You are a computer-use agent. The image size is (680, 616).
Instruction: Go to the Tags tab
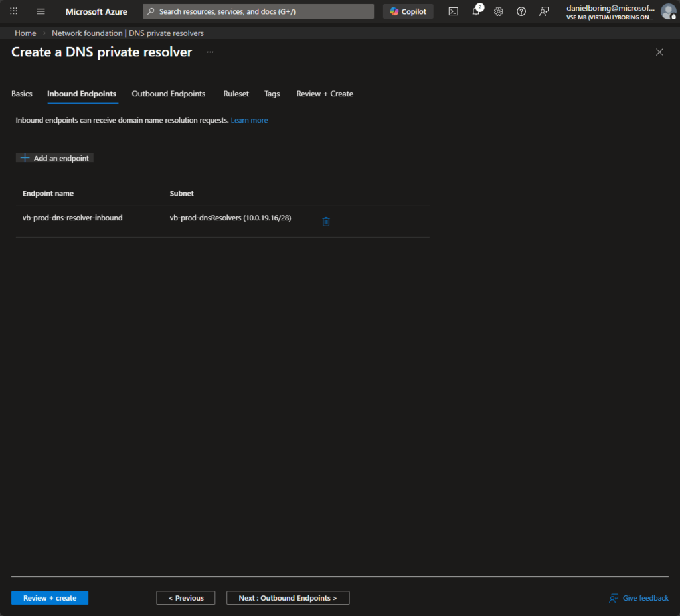pos(272,94)
